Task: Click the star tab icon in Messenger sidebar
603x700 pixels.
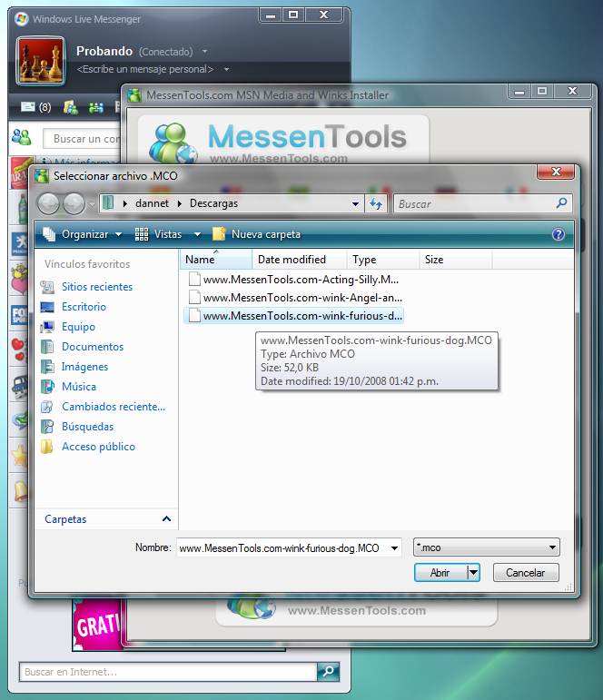Action: [19, 457]
